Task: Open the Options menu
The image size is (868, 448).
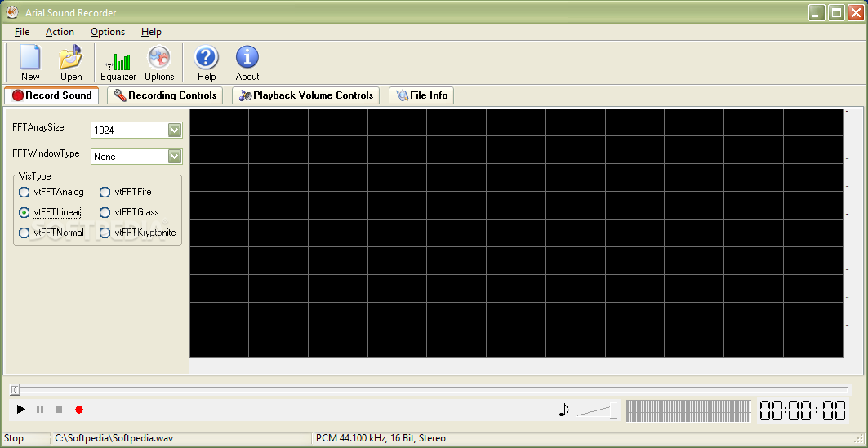Action: click(x=108, y=32)
